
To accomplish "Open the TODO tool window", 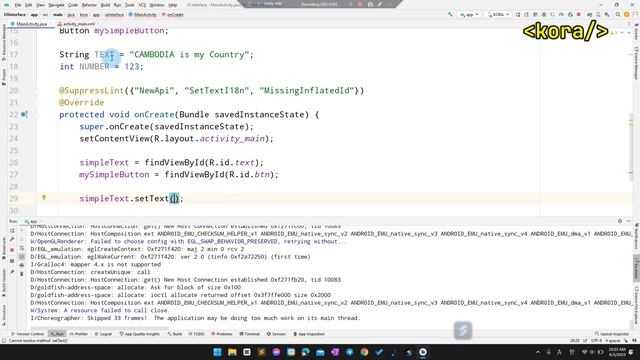I will (196, 334).
